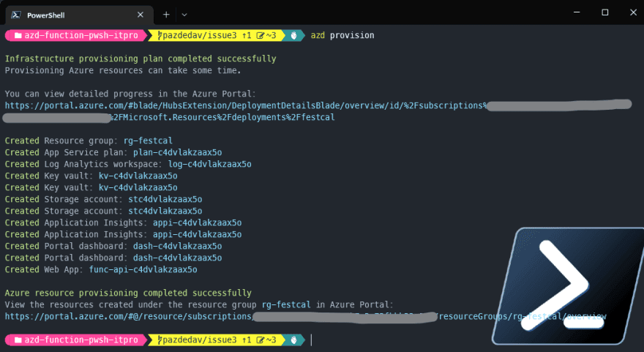Maximize the terminal window

(605, 12)
